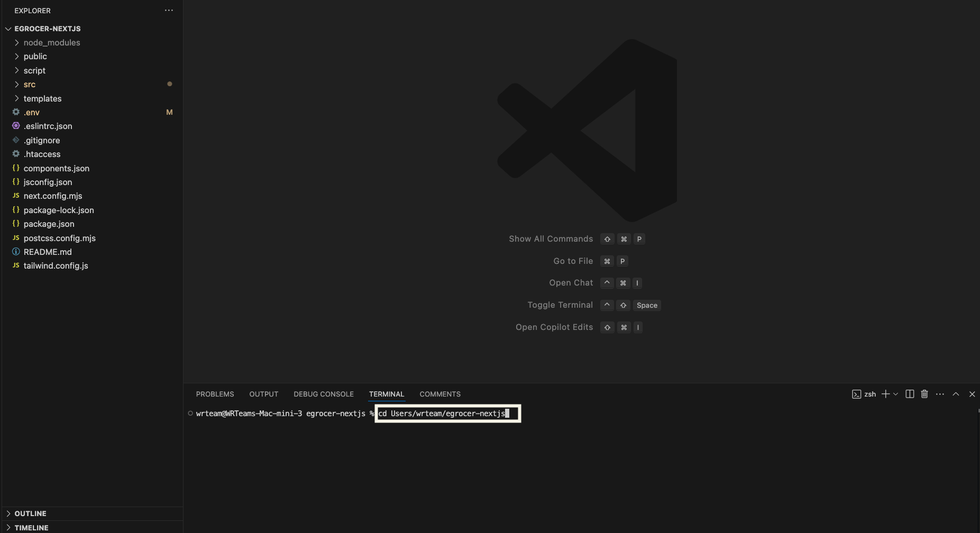This screenshot has height=533, width=980.
Task: Click the ESLint icon beside .eslintrc.json
Action: [16, 126]
